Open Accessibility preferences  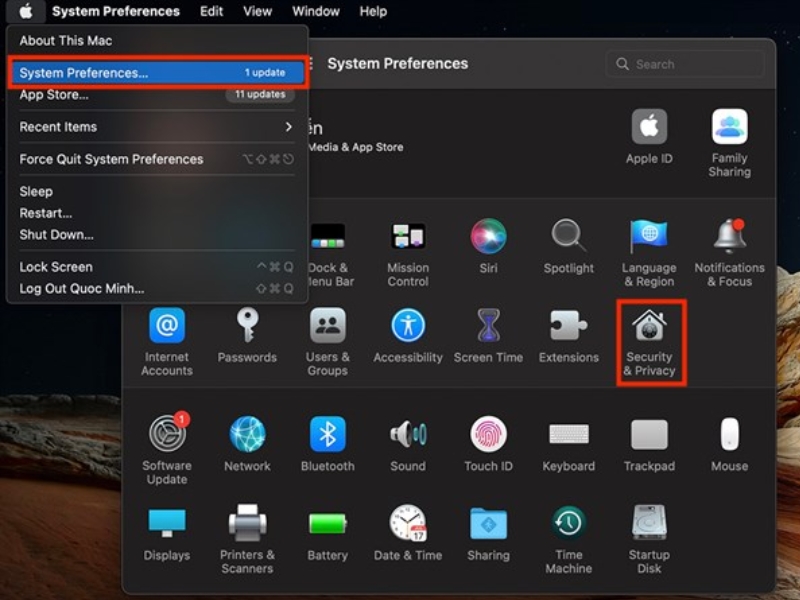click(408, 335)
